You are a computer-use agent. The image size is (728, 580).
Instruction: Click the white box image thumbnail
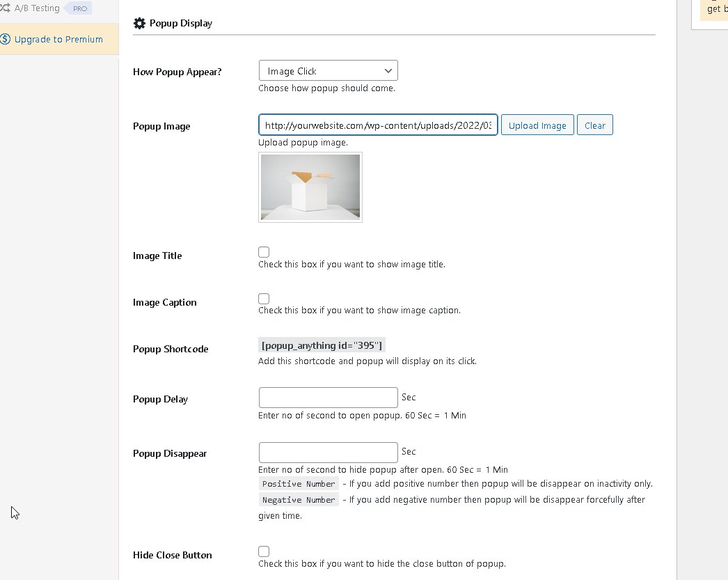(310, 187)
